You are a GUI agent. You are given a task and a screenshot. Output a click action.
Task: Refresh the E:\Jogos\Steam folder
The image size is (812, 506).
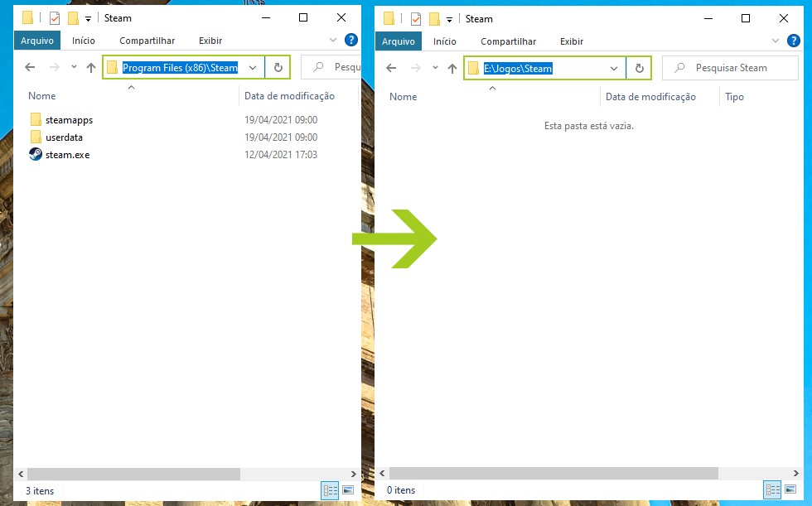[639, 68]
